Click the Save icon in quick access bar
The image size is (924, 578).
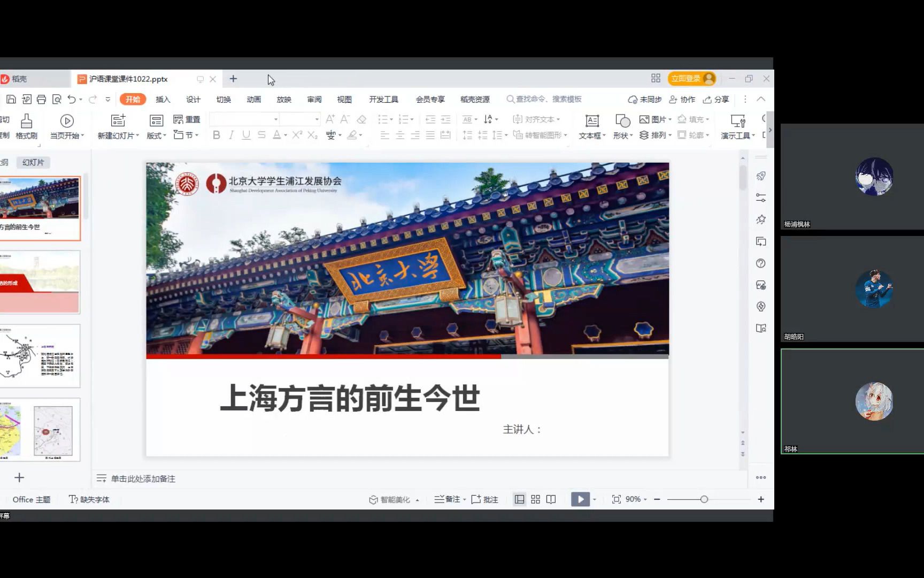pos(11,99)
